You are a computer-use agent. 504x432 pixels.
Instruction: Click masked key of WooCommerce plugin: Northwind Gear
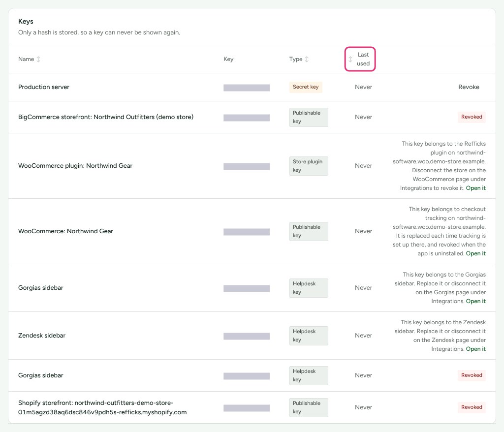247,166
